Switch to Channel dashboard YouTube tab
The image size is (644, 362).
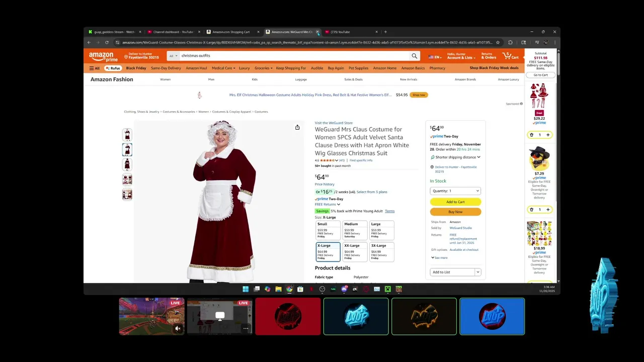[x=174, y=32]
